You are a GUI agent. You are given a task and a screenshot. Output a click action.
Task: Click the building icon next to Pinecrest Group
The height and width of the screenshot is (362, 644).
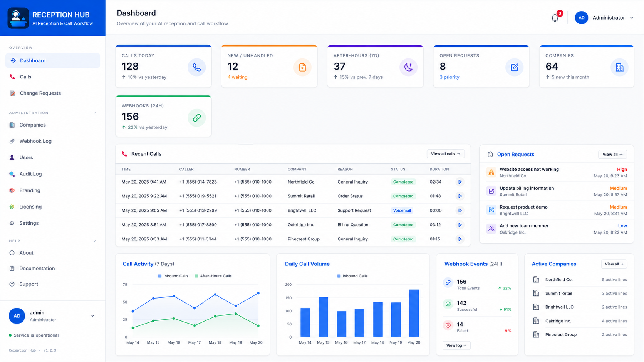tap(536, 335)
